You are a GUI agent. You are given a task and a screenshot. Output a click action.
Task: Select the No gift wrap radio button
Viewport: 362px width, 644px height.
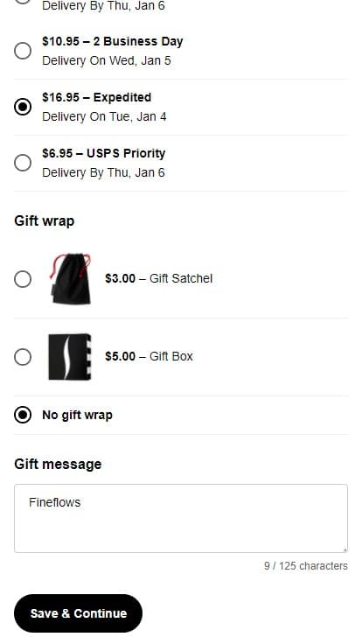(23, 415)
